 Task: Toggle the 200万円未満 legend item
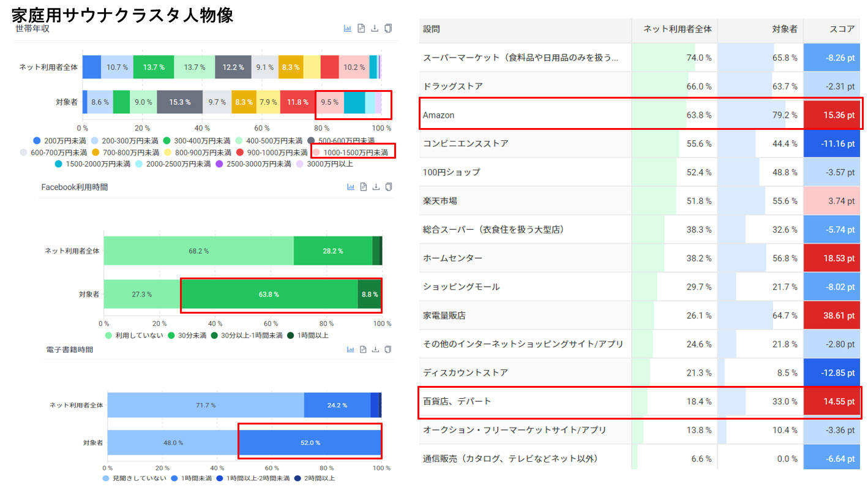60,141
